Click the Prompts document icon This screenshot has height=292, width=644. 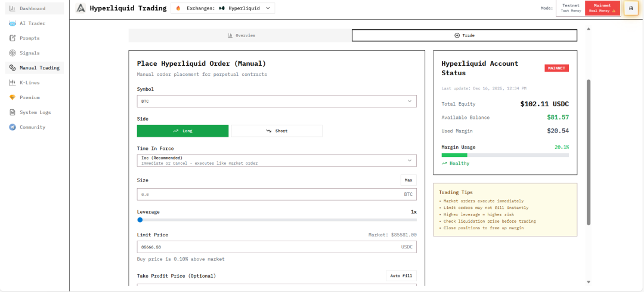click(13, 38)
